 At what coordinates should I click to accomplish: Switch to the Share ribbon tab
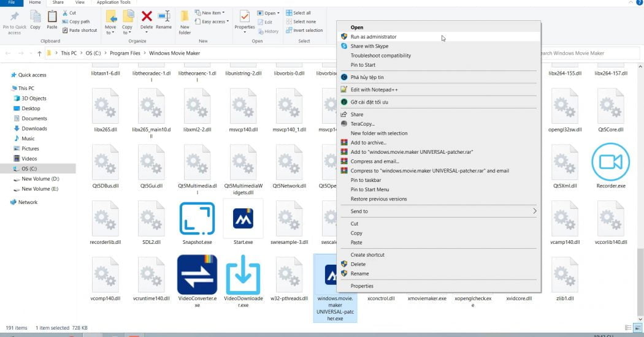[58, 2]
